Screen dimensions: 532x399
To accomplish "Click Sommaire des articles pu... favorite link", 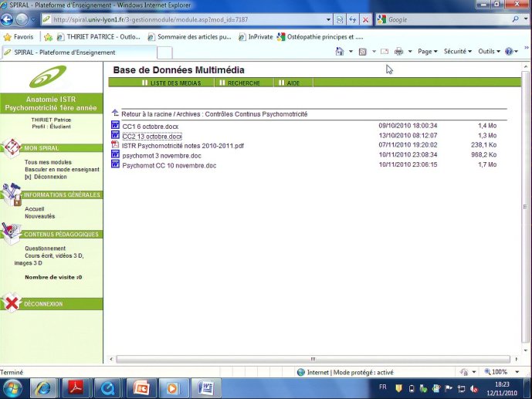I will (x=190, y=37).
